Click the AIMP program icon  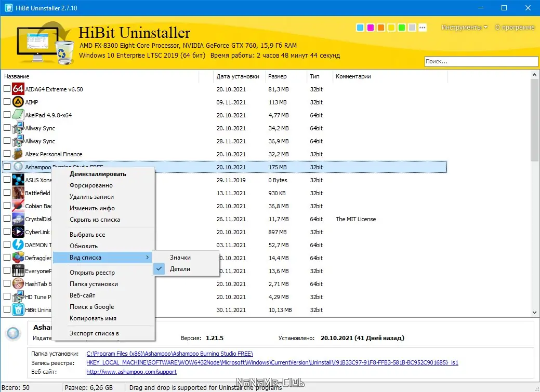tap(18, 102)
